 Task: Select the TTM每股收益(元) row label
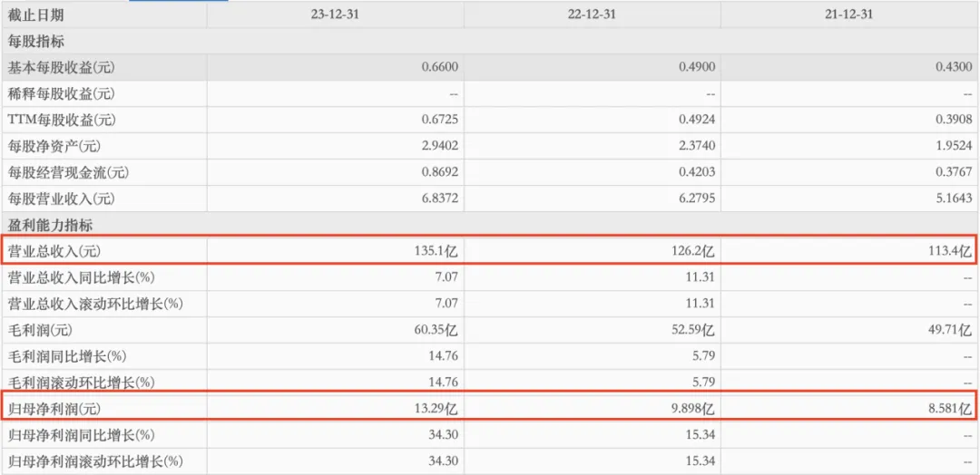[x=62, y=120]
